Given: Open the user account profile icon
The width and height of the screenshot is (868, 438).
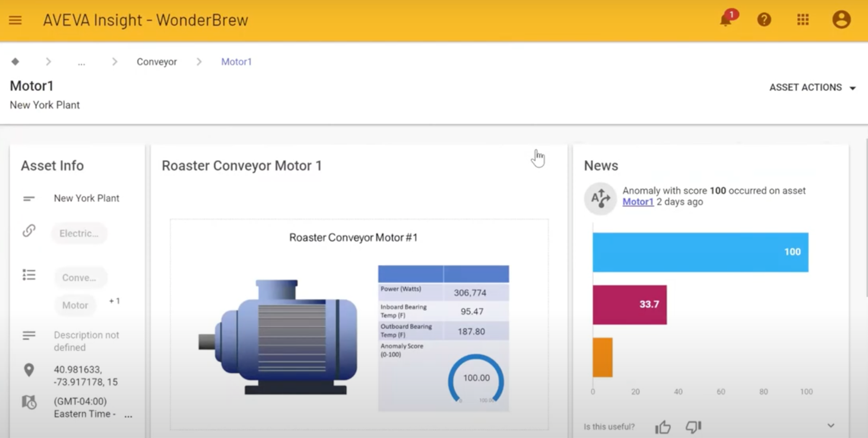Looking at the screenshot, I should coord(841,20).
